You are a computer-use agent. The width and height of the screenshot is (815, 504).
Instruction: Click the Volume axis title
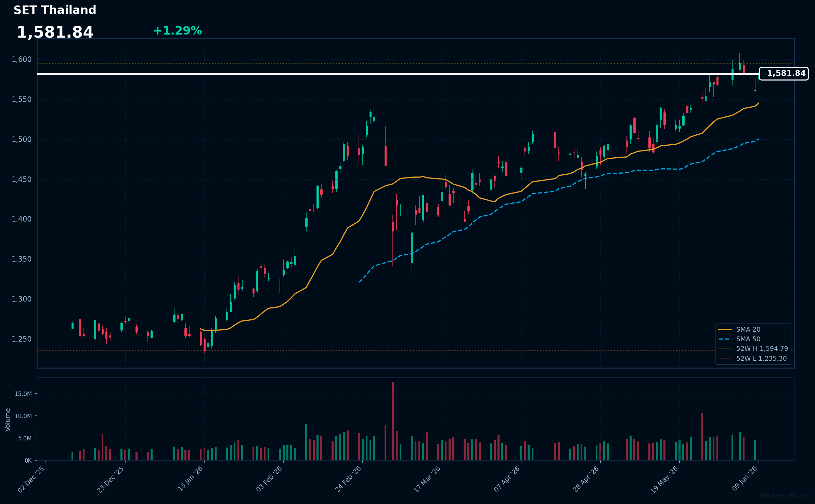coord(8,420)
